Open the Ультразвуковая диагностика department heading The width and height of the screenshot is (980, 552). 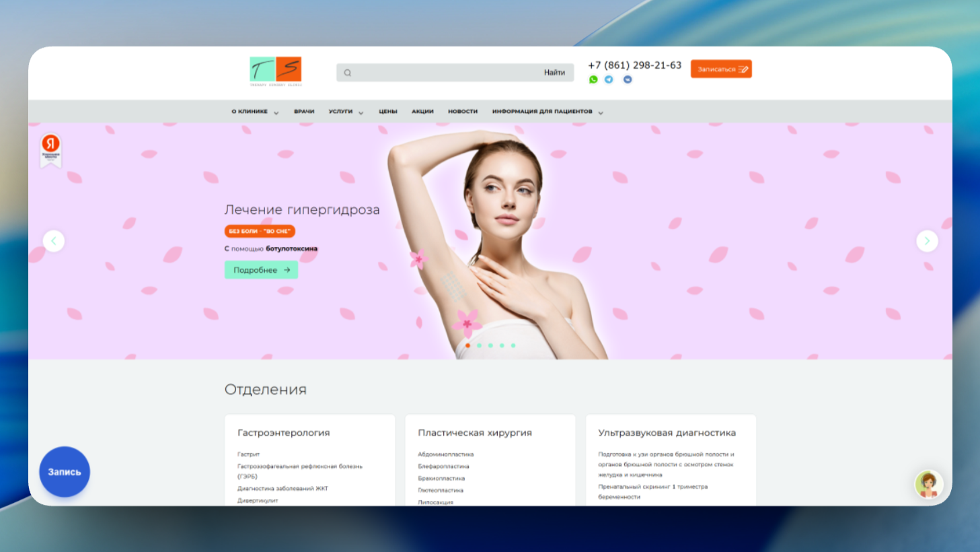click(667, 433)
